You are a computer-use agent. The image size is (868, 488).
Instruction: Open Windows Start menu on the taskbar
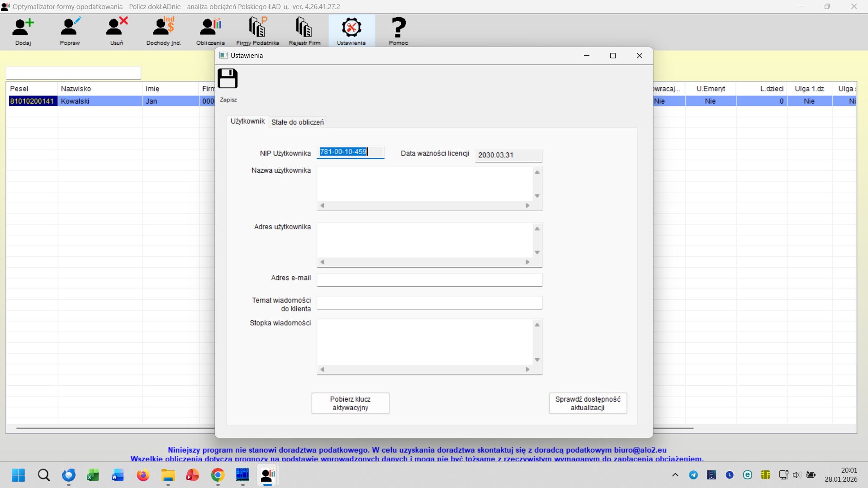(19, 475)
